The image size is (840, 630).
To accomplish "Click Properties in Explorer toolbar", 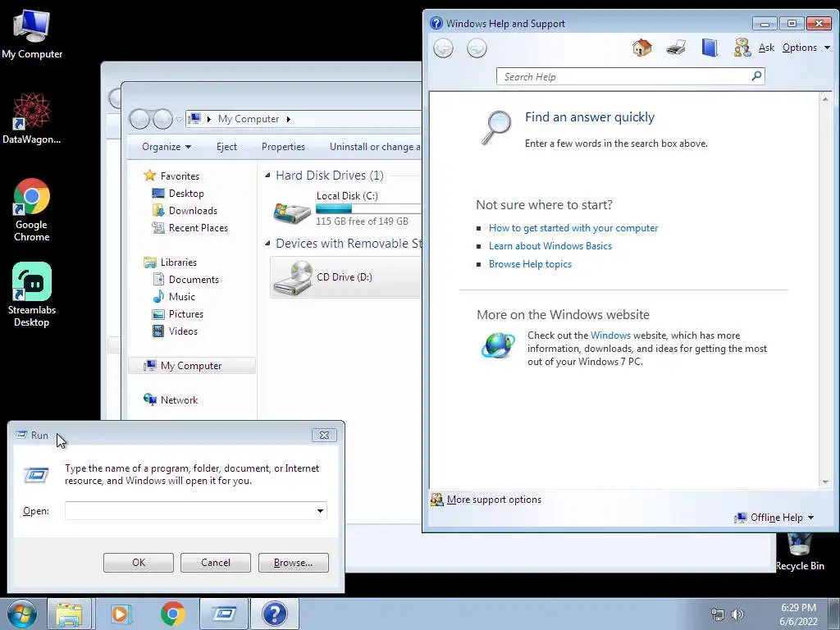I will coord(283,147).
